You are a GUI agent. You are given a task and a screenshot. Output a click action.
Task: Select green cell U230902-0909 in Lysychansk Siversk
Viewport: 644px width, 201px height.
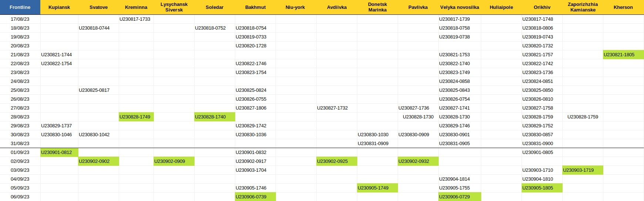(174, 161)
